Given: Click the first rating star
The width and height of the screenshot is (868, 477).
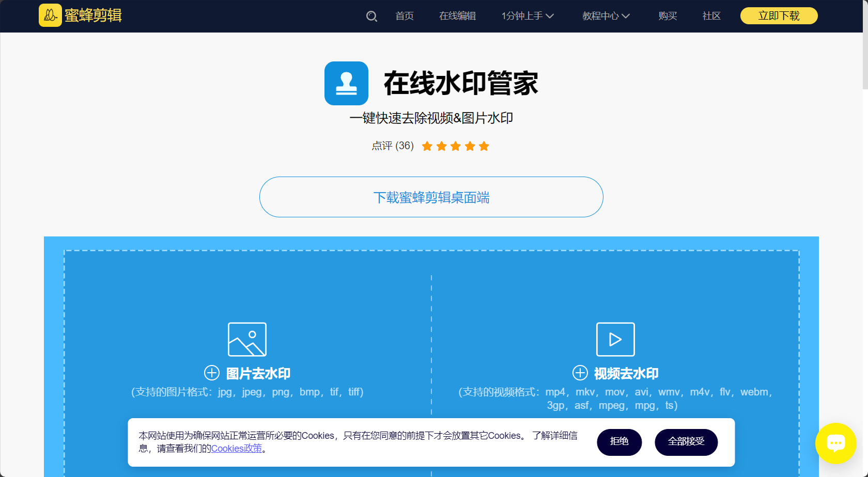Looking at the screenshot, I should tap(427, 146).
